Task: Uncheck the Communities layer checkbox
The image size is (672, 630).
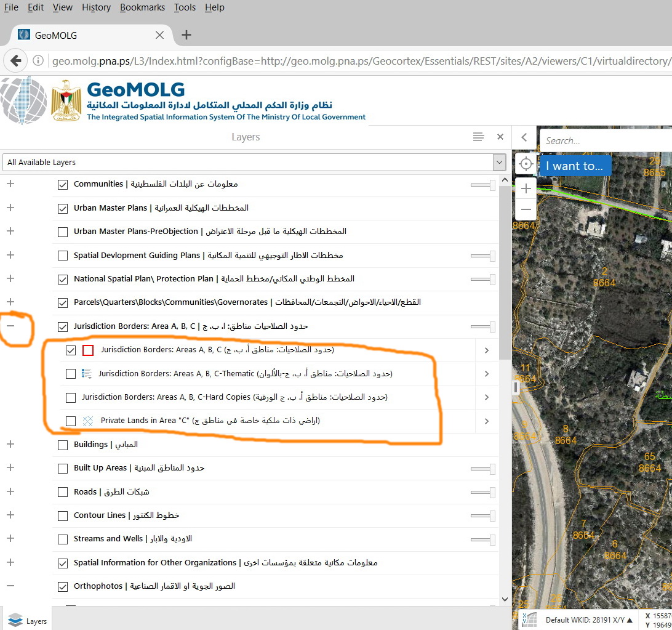Action: [x=63, y=185]
